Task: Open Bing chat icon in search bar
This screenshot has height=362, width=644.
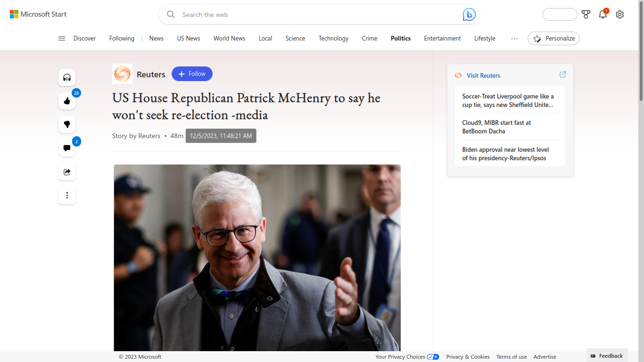Action: pos(469,15)
